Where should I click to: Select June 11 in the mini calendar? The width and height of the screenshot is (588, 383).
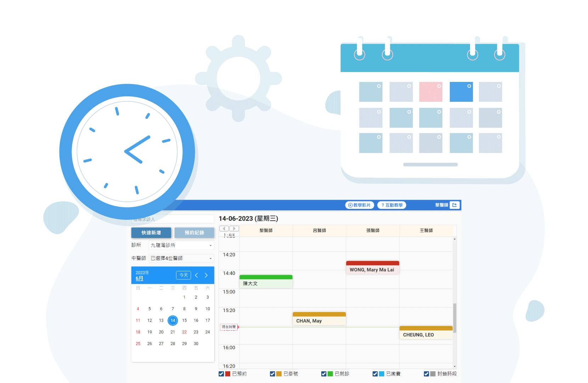pos(138,320)
